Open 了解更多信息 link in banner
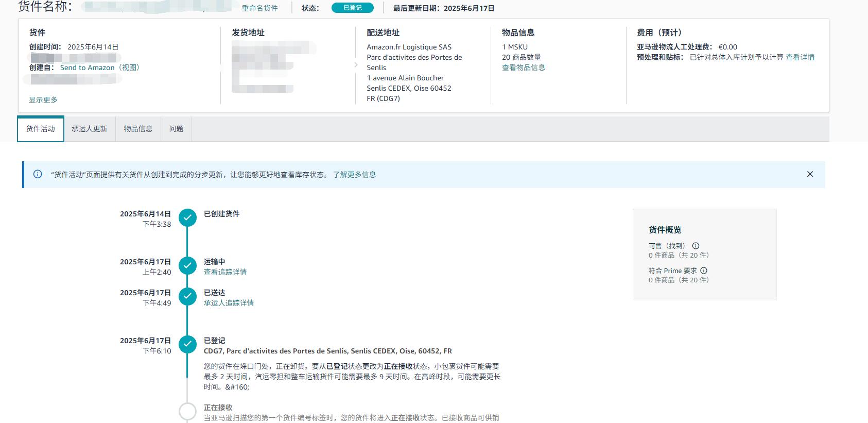 pyautogui.click(x=354, y=175)
